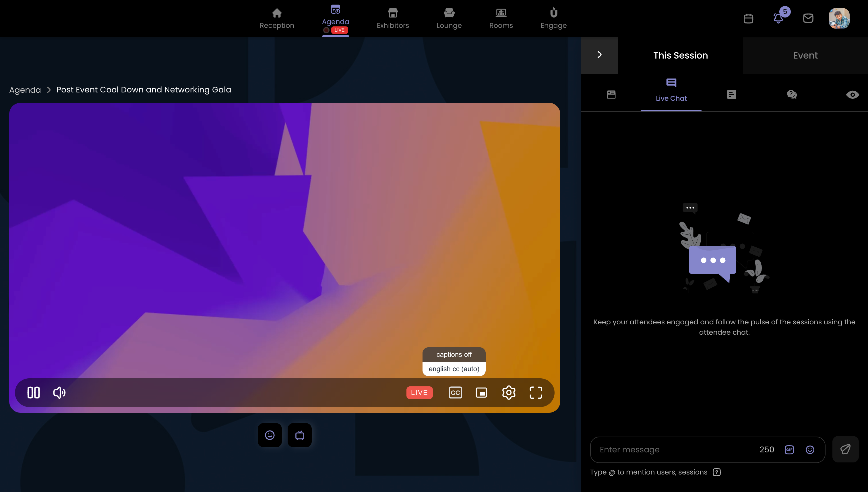Open the Rooms section

(501, 19)
